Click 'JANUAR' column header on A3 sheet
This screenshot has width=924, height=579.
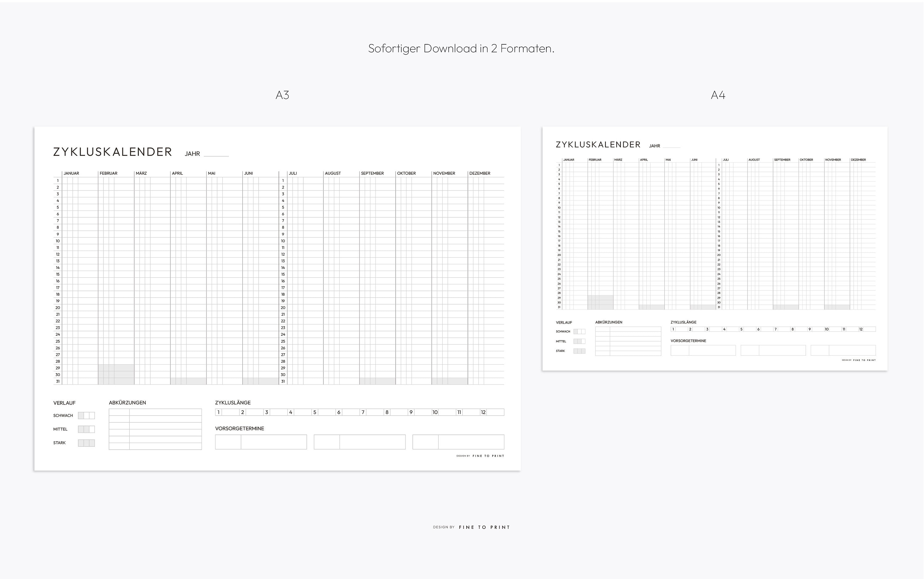click(71, 173)
